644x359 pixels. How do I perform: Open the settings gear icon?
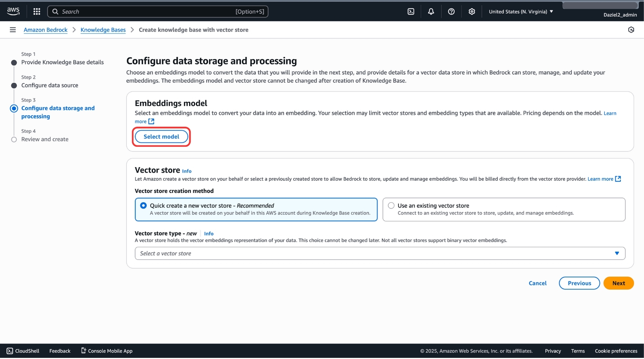click(471, 11)
